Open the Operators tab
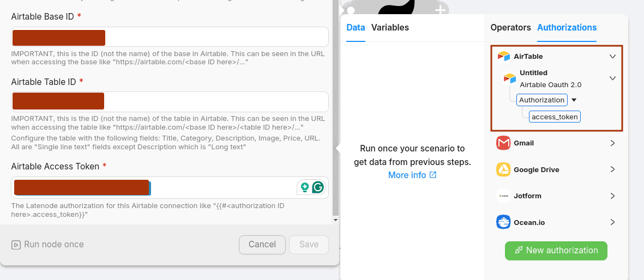Image resolution: width=644 pixels, height=280 pixels. tap(510, 28)
